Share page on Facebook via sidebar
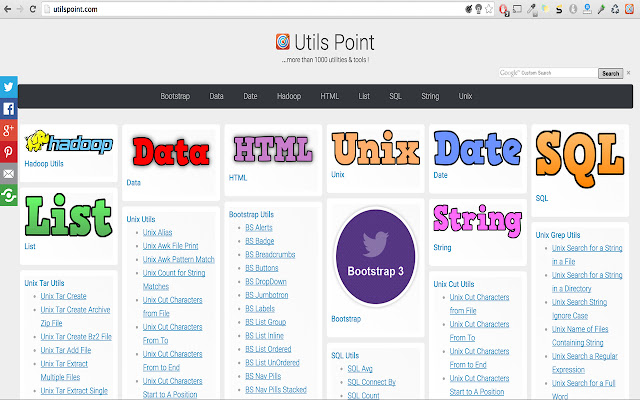 click(9, 109)
